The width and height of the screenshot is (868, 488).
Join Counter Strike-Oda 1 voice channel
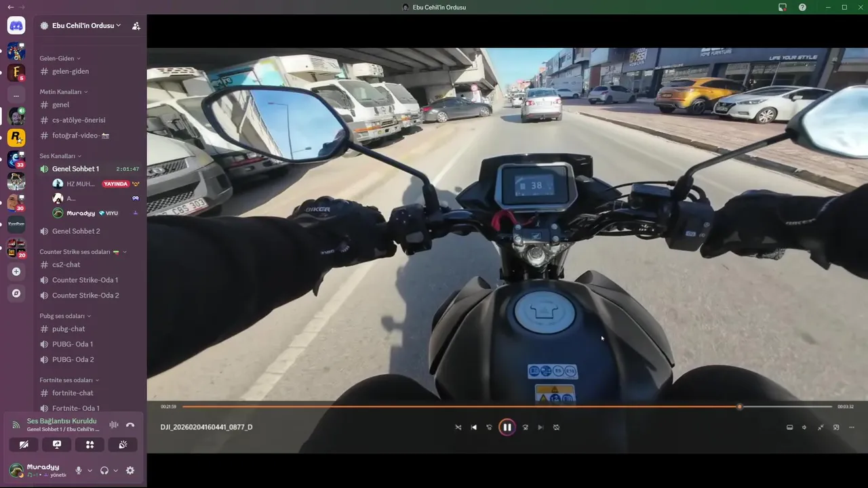[90, 280]
